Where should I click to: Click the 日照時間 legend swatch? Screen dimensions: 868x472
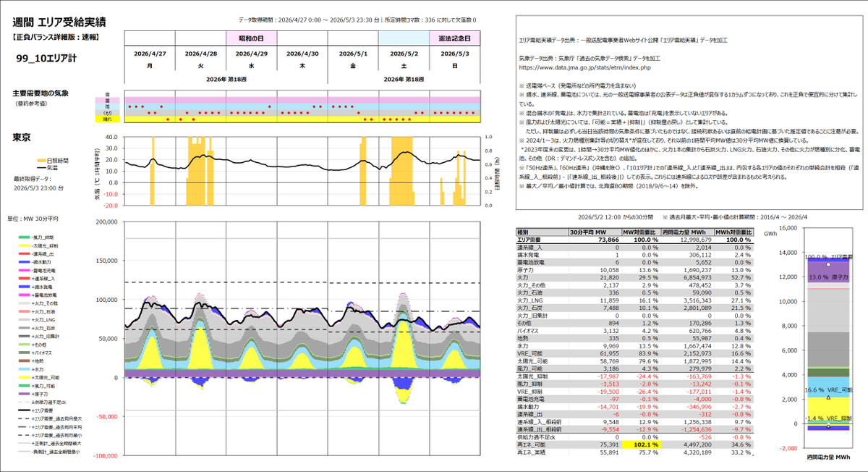pos(41,159)
